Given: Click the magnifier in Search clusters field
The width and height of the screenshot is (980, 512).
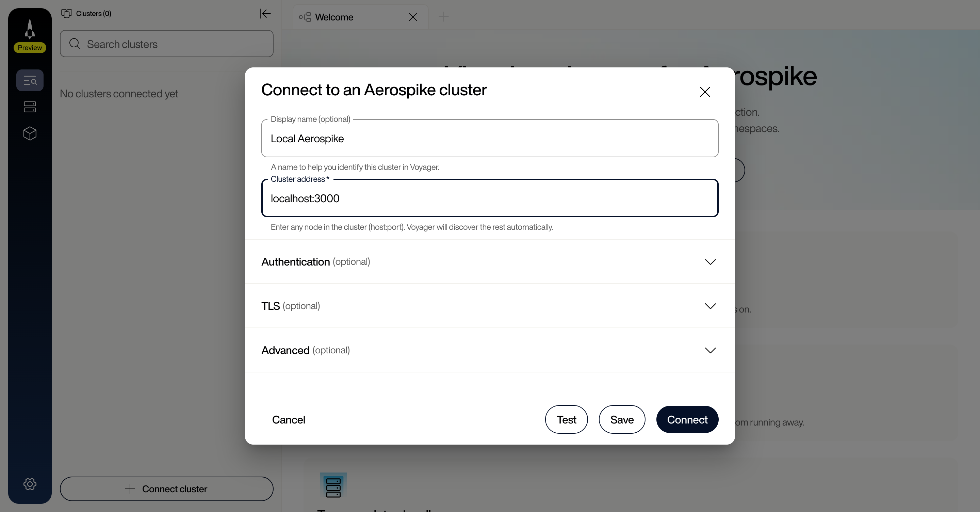Looking at the screenshot, I should click(75, 43).
